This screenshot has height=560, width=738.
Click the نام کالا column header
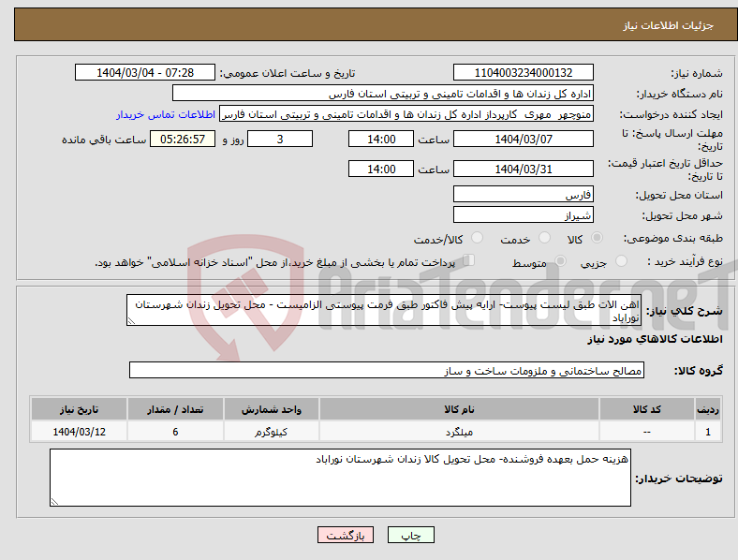pyautogui.click(x=459, y=409)
